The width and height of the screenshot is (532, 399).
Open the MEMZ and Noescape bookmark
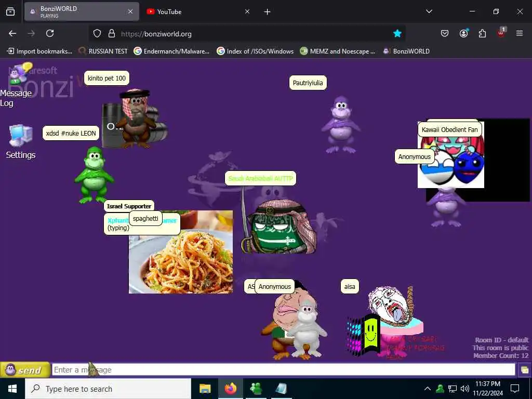[x=338, y=51]
